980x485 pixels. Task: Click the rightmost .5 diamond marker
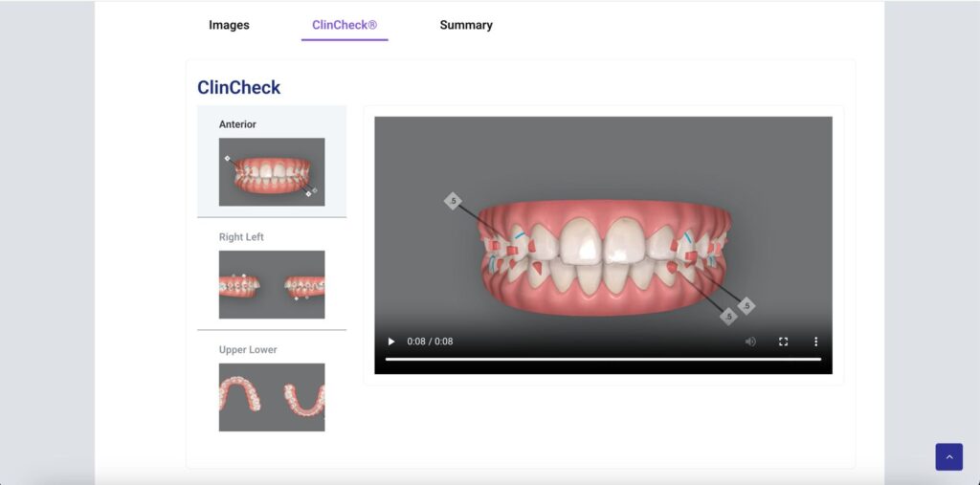(746, 306)
